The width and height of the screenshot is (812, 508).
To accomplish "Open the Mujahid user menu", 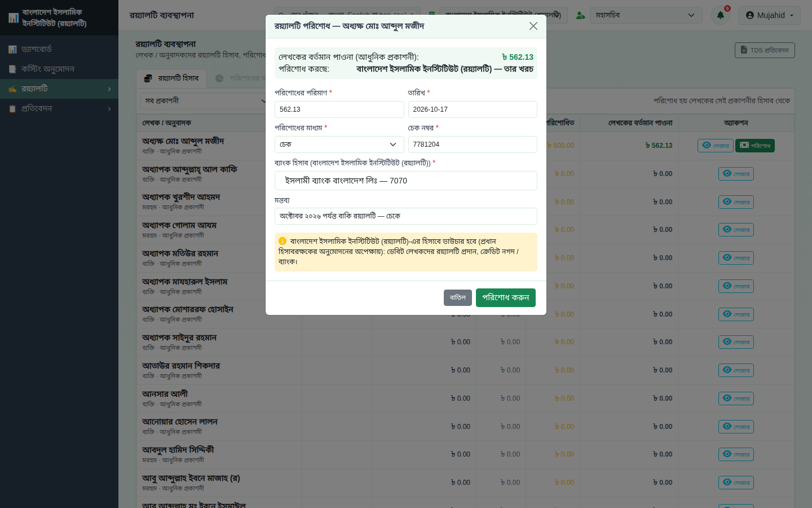I will (x=769, y=15).
